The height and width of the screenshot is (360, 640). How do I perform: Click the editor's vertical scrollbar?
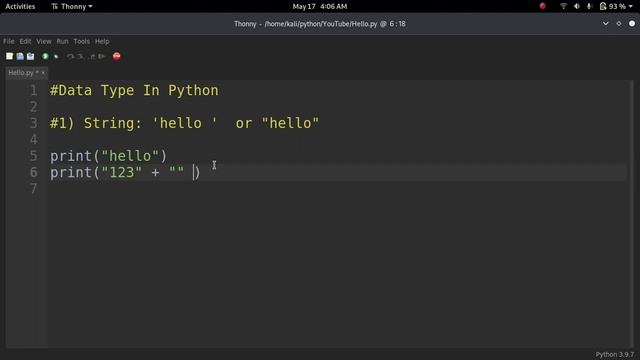pyautogui.click(x=631, y=214)
